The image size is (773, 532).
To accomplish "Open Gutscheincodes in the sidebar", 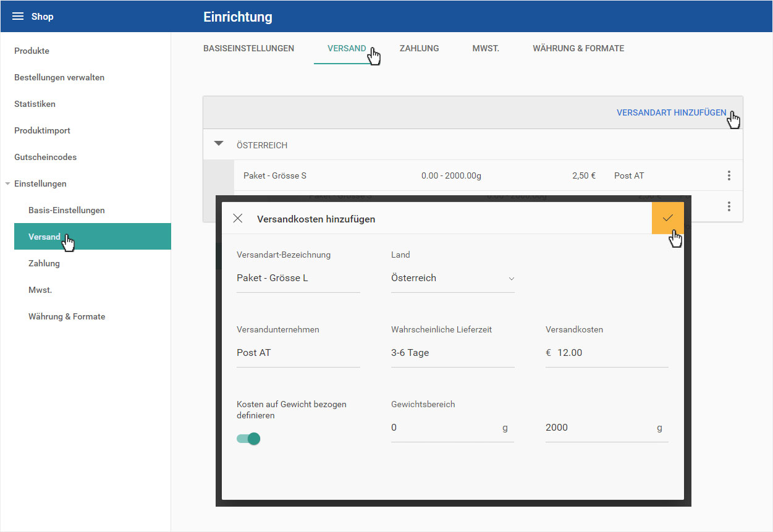I will pyautogui.click(x=46, y=157).
